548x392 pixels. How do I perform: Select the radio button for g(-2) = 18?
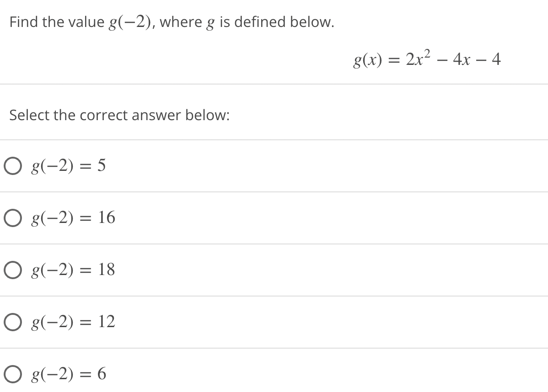13,270
